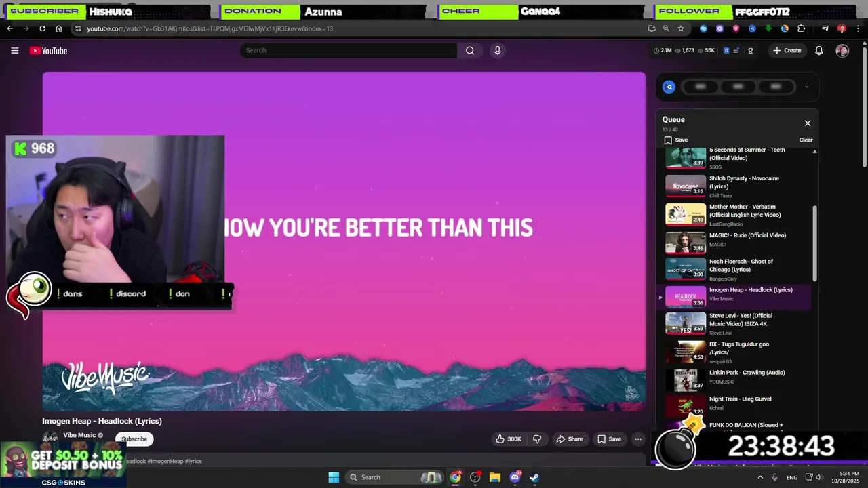Click the Chrome address bar URL
Screen dimensions: 868x488
click(x=210, y=28)
